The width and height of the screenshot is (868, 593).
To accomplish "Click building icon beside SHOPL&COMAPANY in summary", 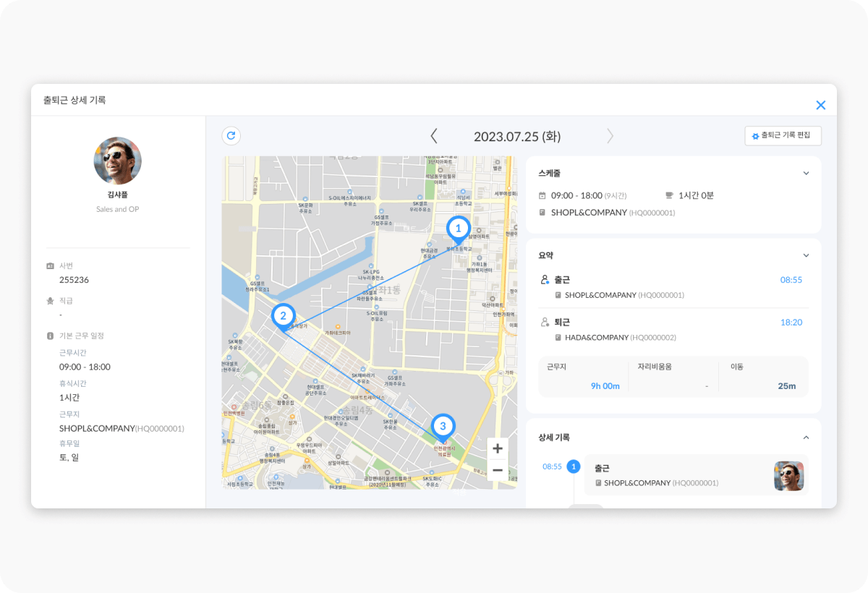I will coord(558,295).
